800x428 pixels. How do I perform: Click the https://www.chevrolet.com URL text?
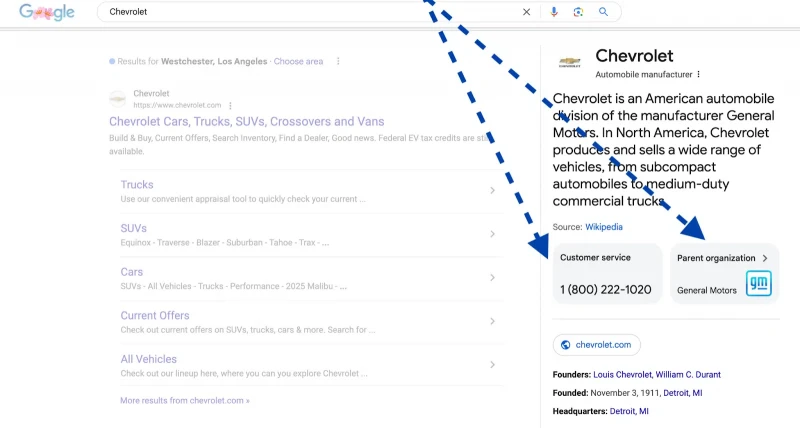[x=178, y=106]
